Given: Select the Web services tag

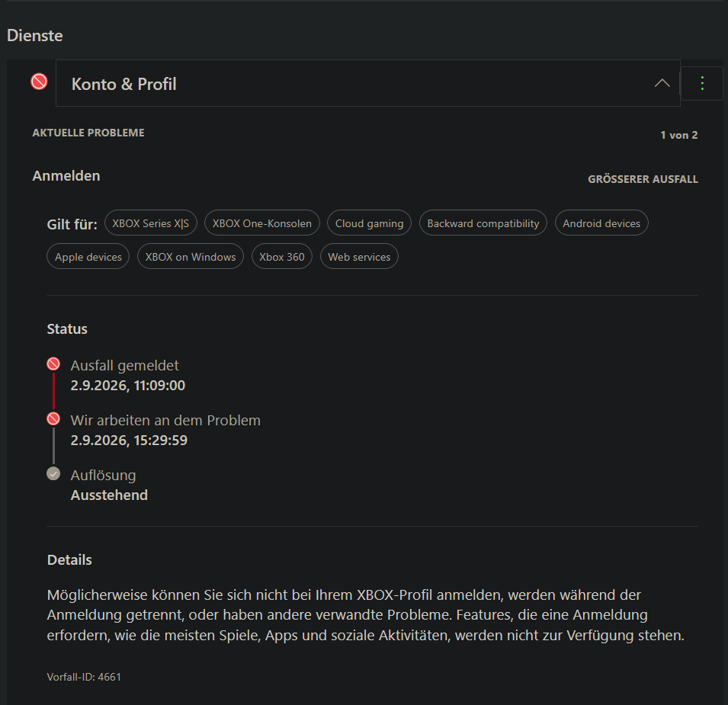Looking at the screenshot, I should [359, 257].
